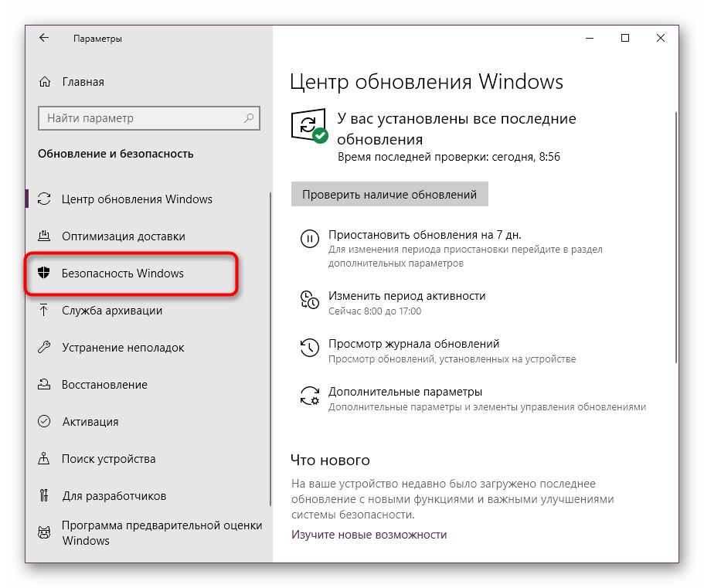Click Проверить наличие обновлений button
704x588 pixels.
[389, 194]
